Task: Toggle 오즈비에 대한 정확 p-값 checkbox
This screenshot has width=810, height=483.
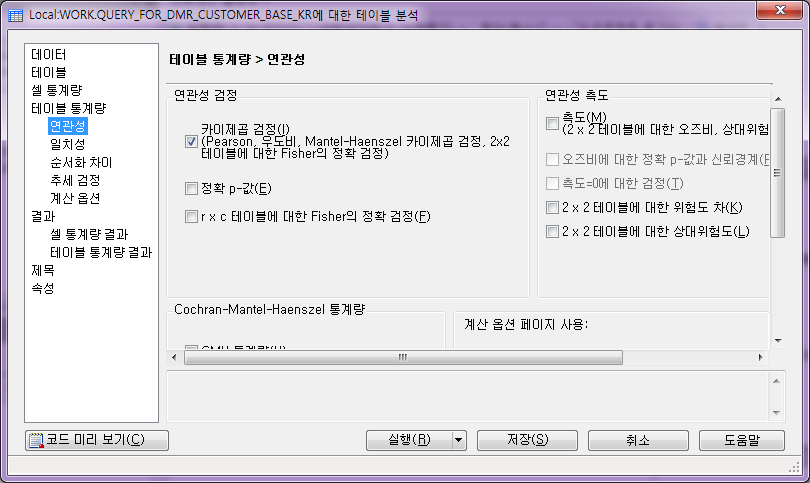Action: [x=552, y=160]
